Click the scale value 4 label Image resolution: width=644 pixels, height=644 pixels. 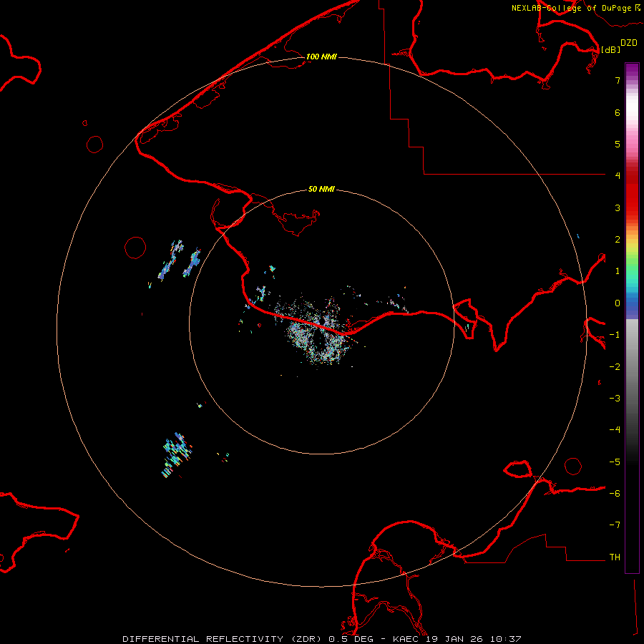pyautogui.click(x=618, y=176)
